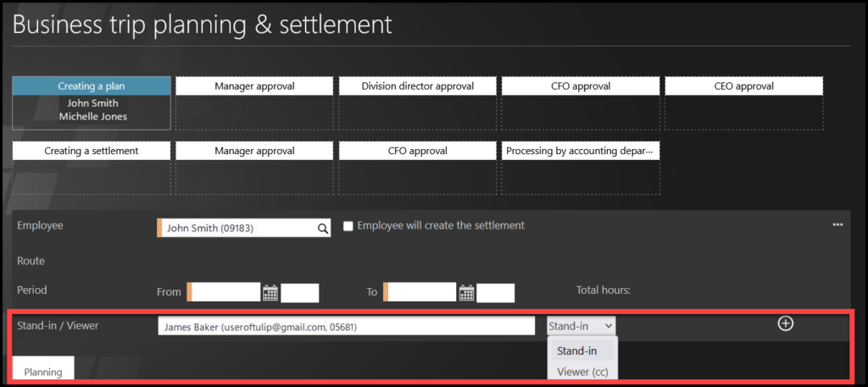The height and width of the screenshot is (387, 868).
Task: Click the CEO approval workflow step
Action: tap(743, 86)
